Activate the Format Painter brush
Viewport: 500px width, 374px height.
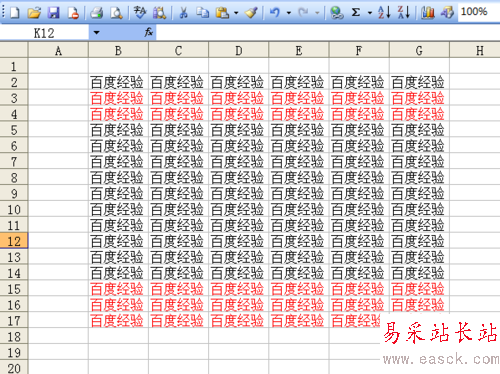coord(251,13)
